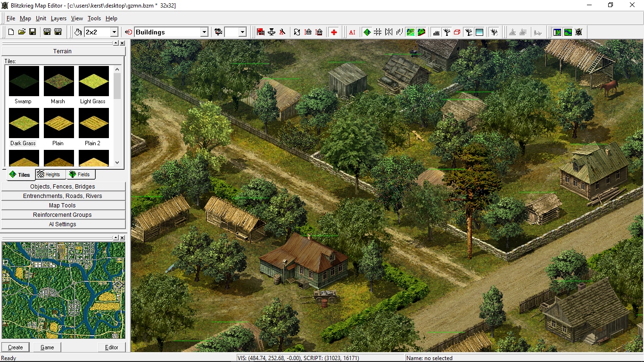This screenshot has height=362, width=644.
Task: Click the layout window icon with the blue side pane
Action: click(x=557, y=32)
